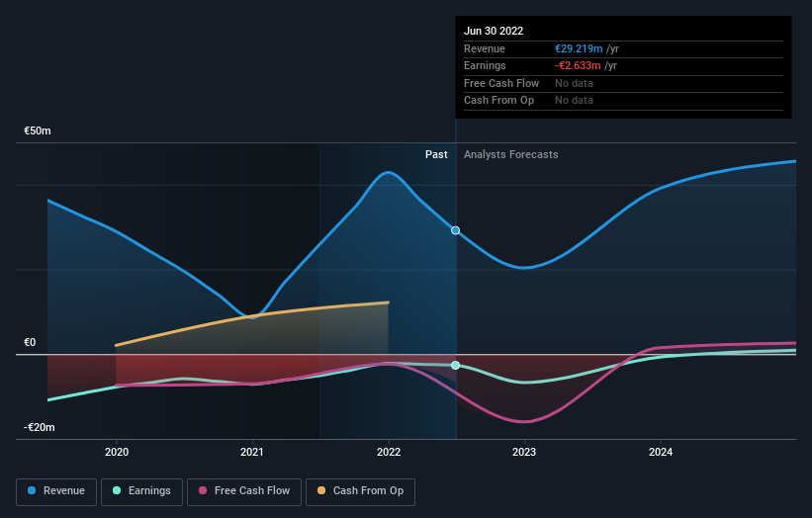Toggle the Earnings legend series
The image size is (812, 518).
pos(141,491)
